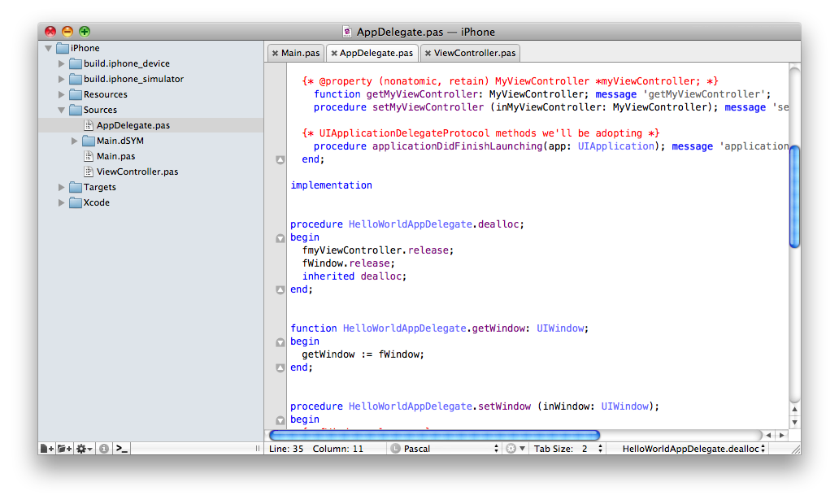
Task: Click the build.iphone_device folder icon
Action: [76, 63]
